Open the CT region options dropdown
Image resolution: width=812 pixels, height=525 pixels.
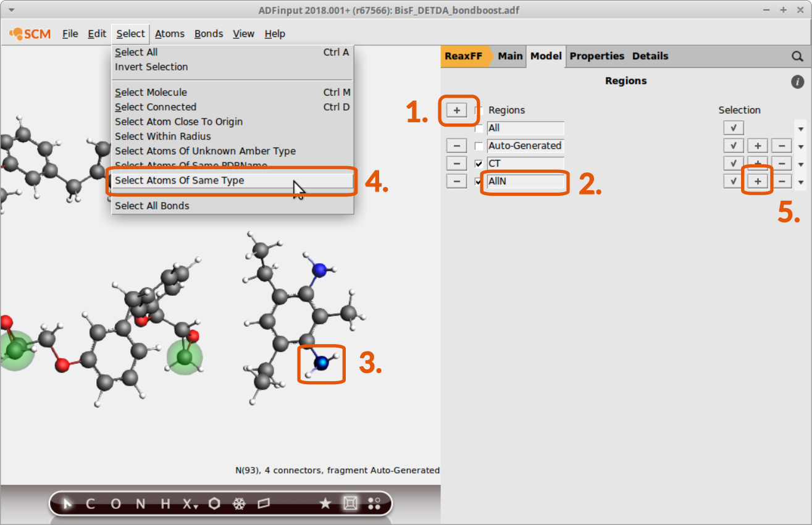click(801, 165)
